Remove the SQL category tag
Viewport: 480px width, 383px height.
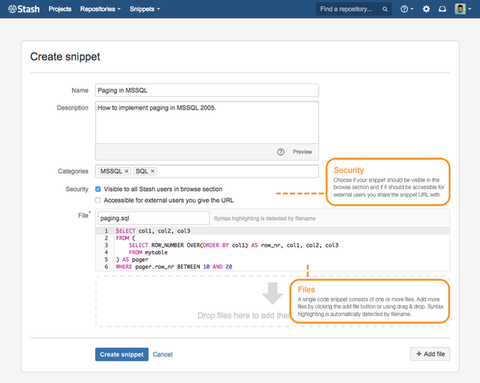(x=153, y=171)
